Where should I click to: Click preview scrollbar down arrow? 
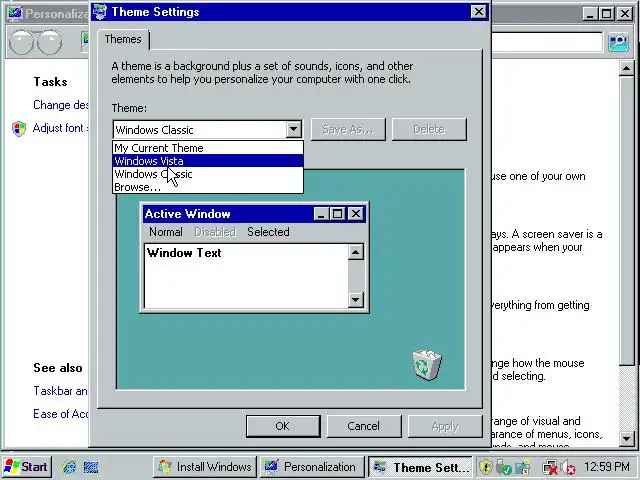pyautogui.click(x=356, y=300)
